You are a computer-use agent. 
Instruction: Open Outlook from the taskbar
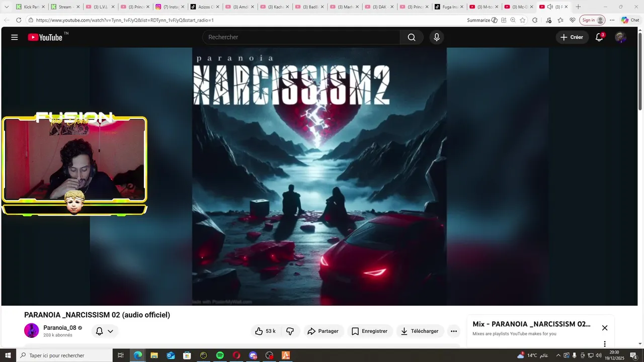coord(171,355)
